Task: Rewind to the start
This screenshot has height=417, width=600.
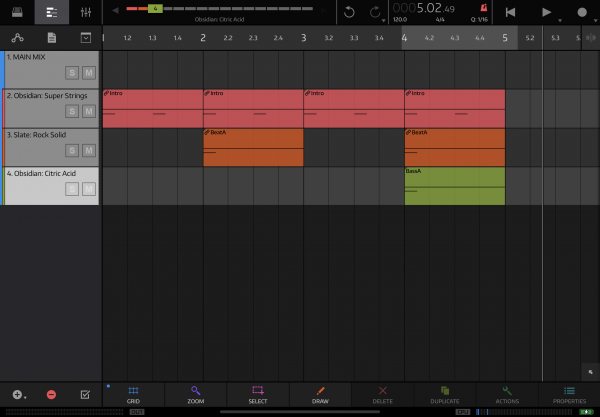Action: click(510, 12)
